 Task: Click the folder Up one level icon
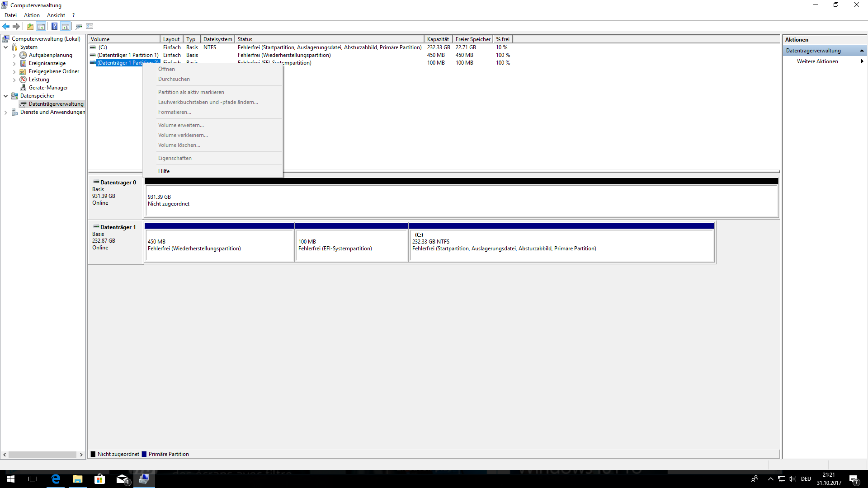pos(30,26)
